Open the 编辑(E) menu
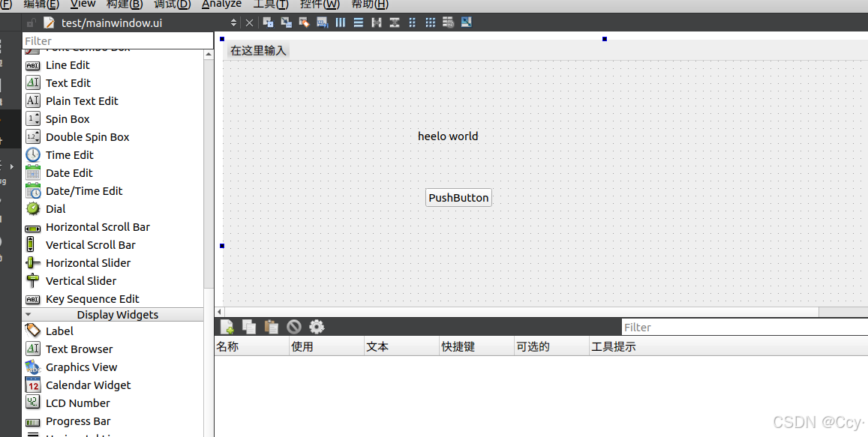This screenshot has width=868, height=437. (x=41, y=4)
